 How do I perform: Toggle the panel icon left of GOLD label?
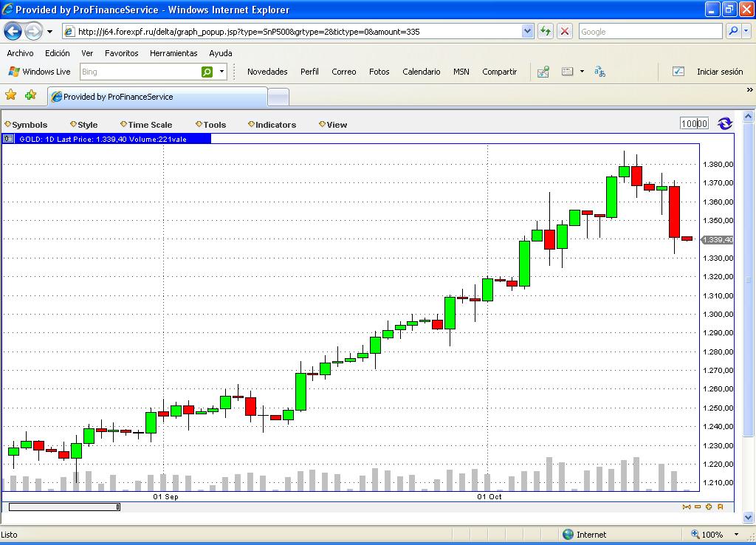(x=8, y=138)
